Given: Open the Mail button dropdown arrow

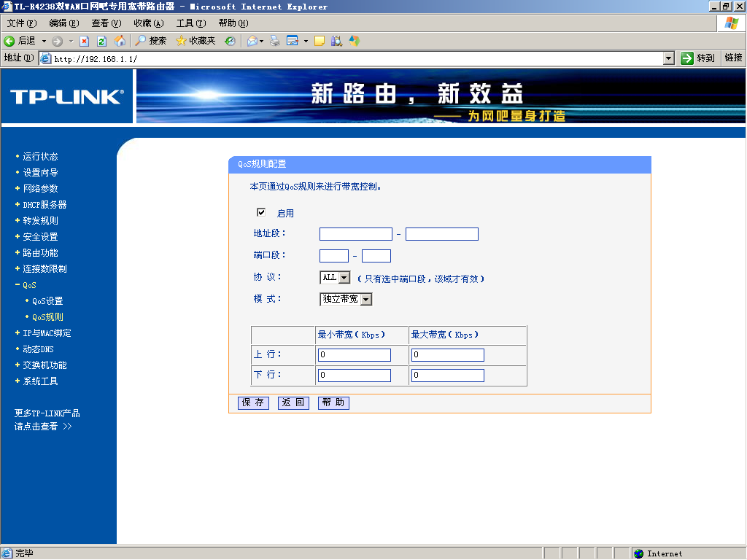Looking at the screenshot, I should coord(262,42).
